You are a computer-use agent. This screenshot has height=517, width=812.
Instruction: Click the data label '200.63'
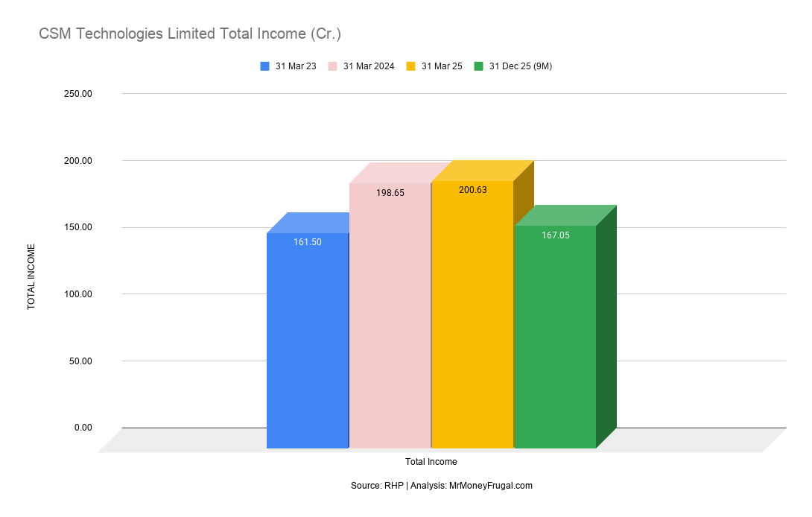pyautogui.click(x=473, y=190)
